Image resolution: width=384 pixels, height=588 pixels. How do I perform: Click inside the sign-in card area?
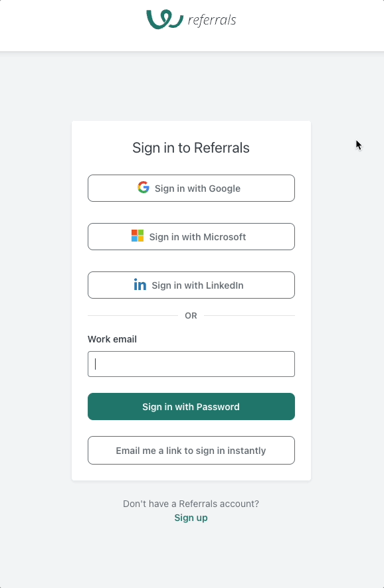(191, 299)
